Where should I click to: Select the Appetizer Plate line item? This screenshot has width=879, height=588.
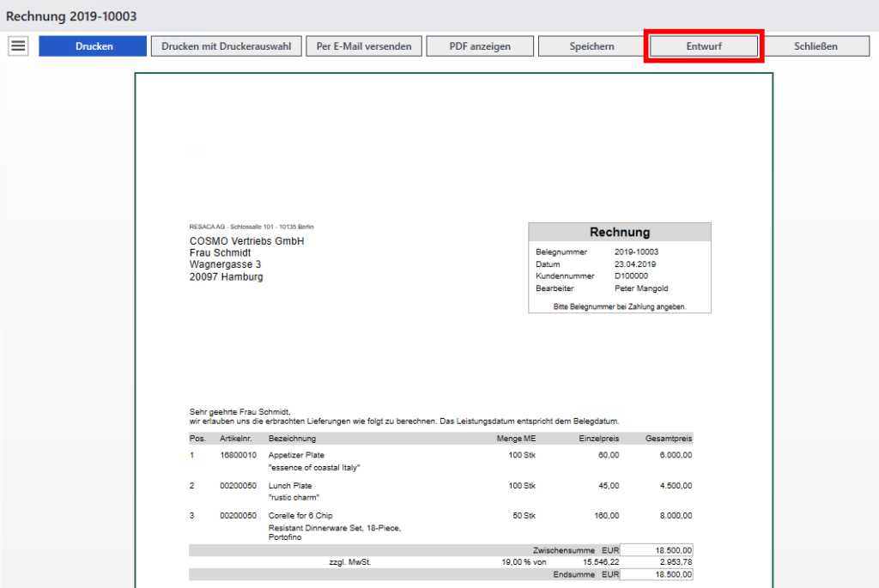(x=296, y=455)
